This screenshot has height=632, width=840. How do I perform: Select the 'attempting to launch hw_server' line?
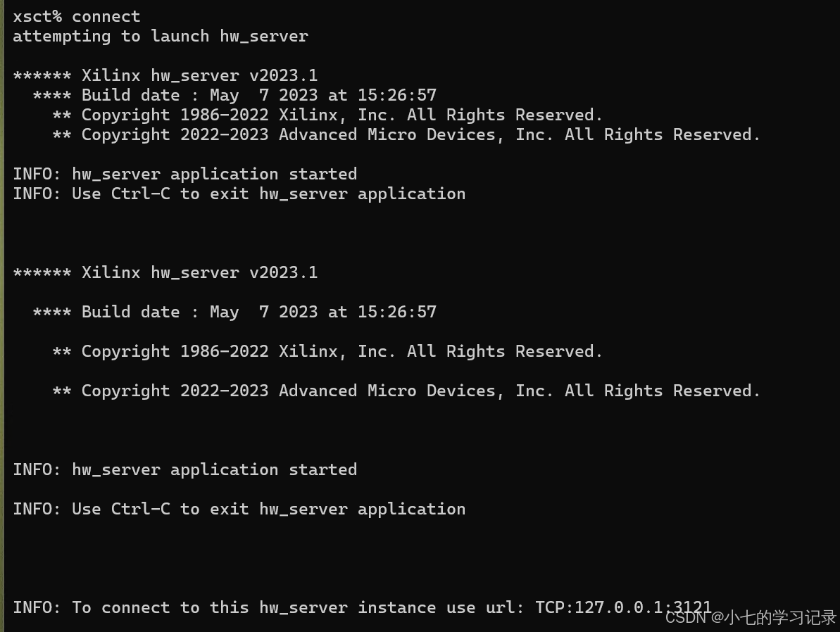click(161, 37)
